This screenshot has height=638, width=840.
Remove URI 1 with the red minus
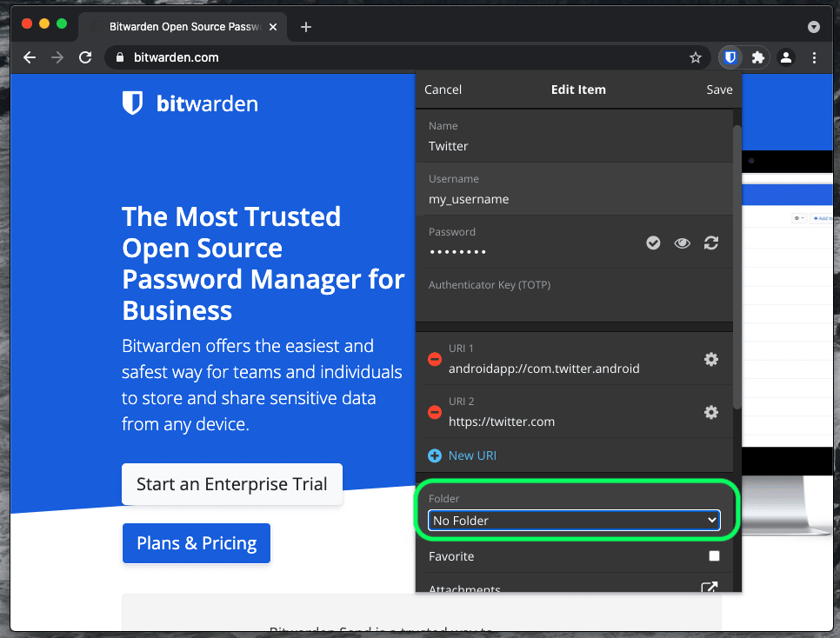tap(435, 359)
